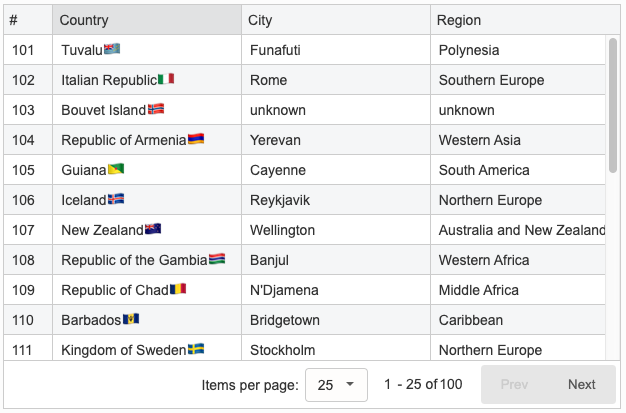626x413 pixels.
Task: Click the Republic of Armenia flag
Action: click(x=196, y=139)
